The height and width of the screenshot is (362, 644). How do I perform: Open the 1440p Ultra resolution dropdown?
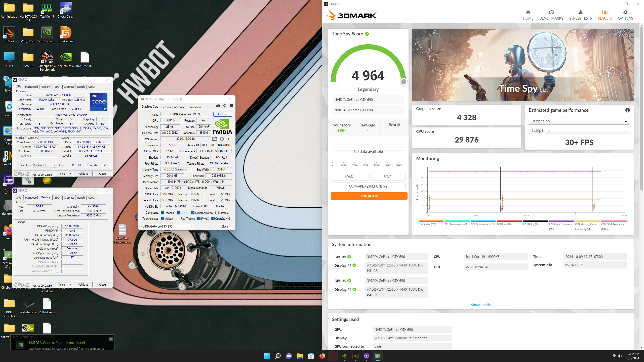tap(579, 131)
